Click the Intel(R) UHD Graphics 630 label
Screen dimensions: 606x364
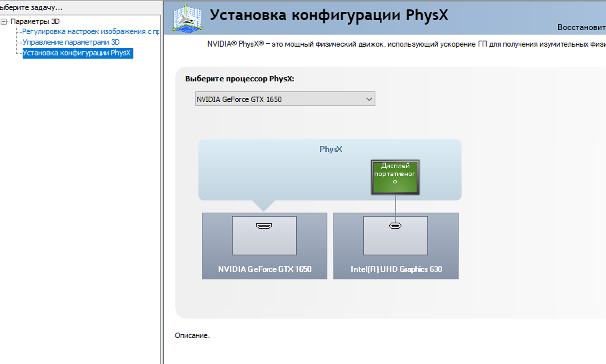[396, 269]
